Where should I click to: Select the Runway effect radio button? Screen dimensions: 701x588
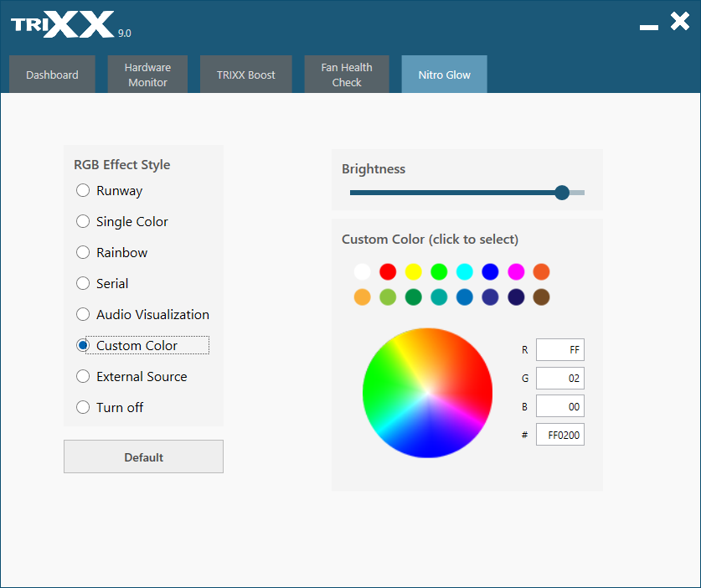[83, 190]
